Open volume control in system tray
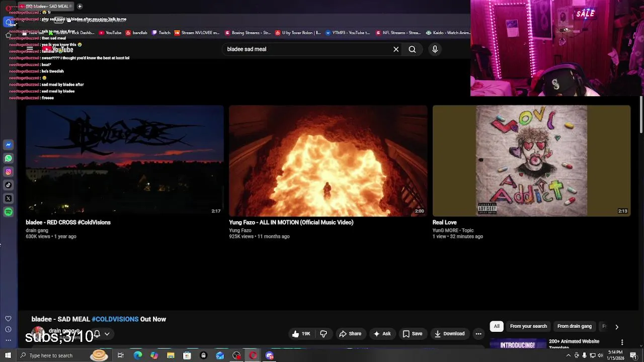The width and height of the screenshot is (644, 362). [600, 355]
